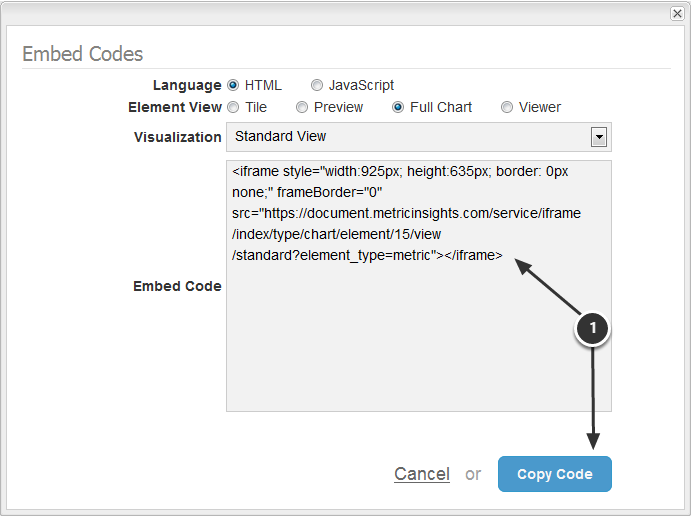
Task: Choose Preview element view
Action: pos(302,107)
